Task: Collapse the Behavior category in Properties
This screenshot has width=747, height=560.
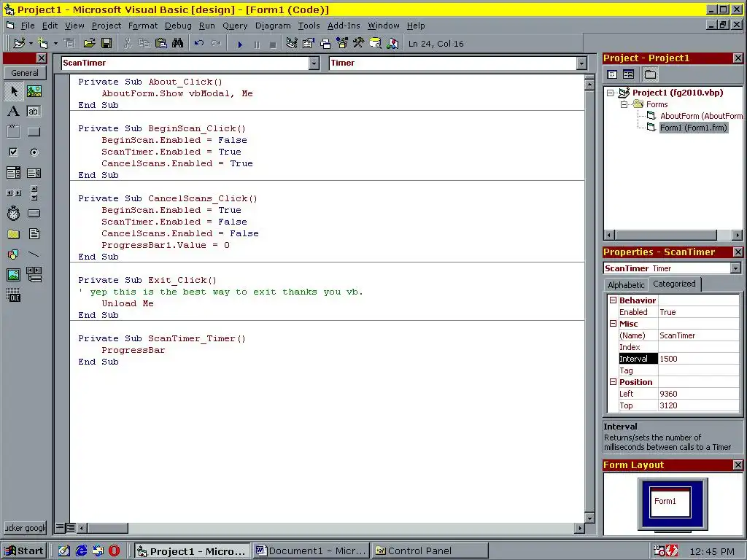Action: tap(613, 300)
